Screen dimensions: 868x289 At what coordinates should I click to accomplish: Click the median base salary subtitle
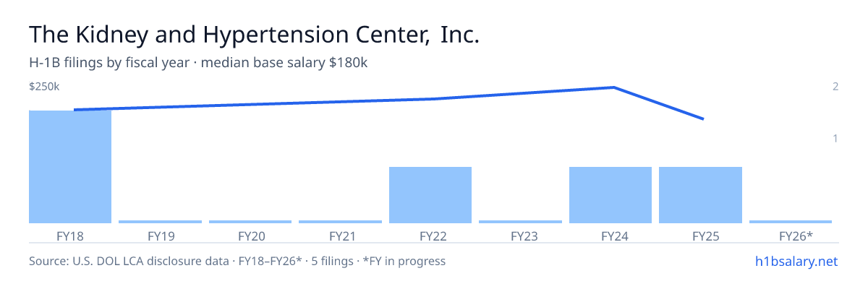click(x=284, y=63)
